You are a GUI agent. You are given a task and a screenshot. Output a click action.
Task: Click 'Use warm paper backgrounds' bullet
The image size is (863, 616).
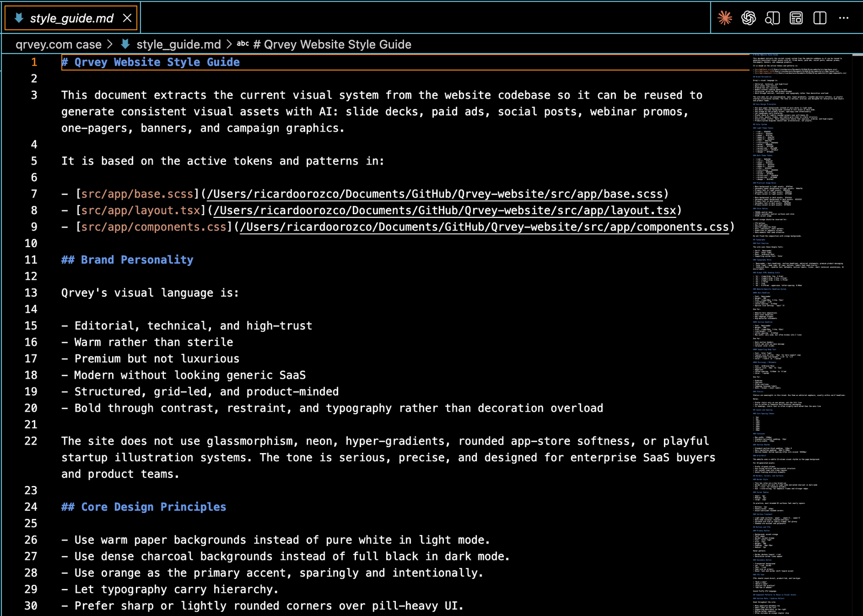[276, 540]
